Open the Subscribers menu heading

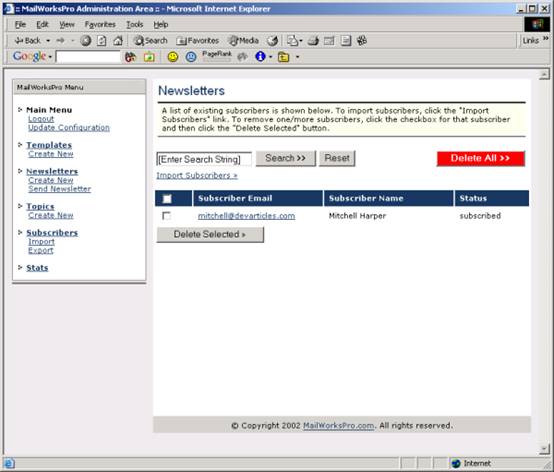(52, 233)
